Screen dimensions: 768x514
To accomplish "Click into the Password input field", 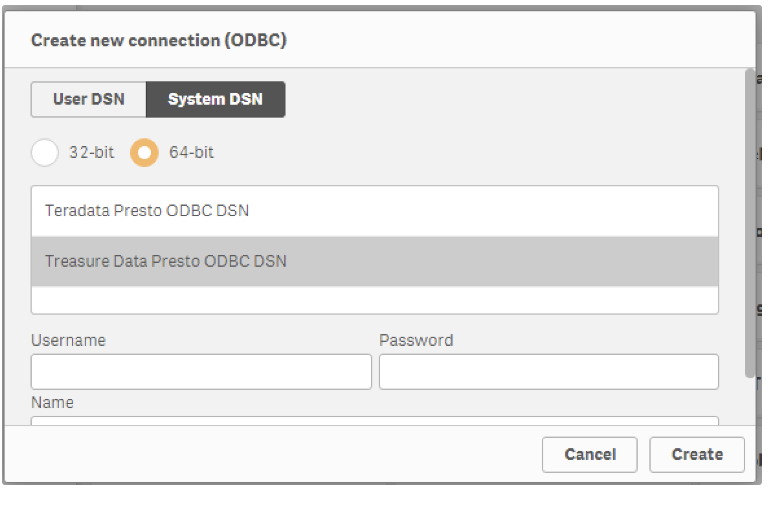I will [548, 371].
